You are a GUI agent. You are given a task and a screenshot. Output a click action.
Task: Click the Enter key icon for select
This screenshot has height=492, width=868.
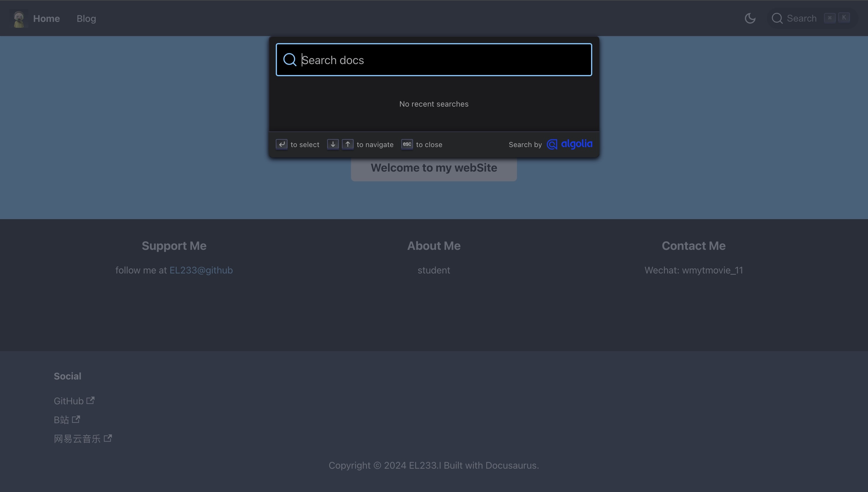tap(281, 144)
